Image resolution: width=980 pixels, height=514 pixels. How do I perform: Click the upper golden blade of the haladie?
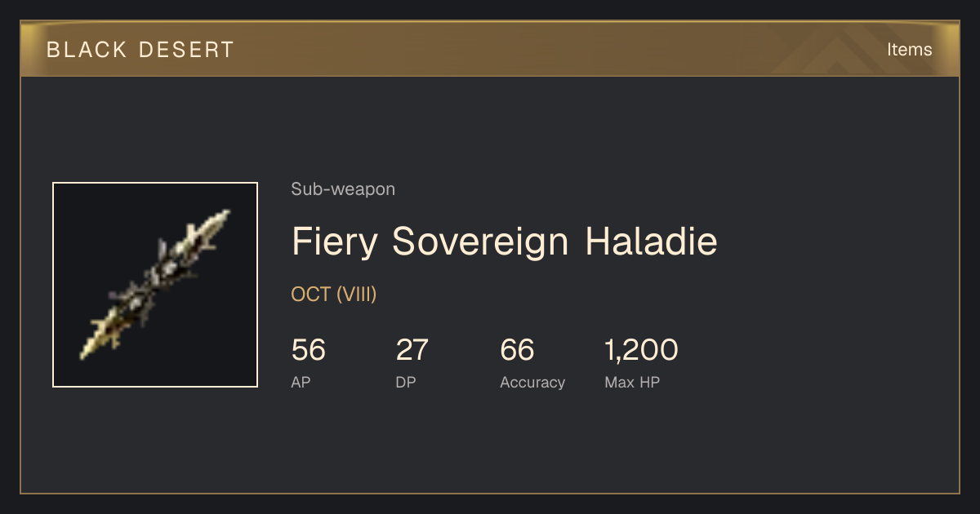207,231
